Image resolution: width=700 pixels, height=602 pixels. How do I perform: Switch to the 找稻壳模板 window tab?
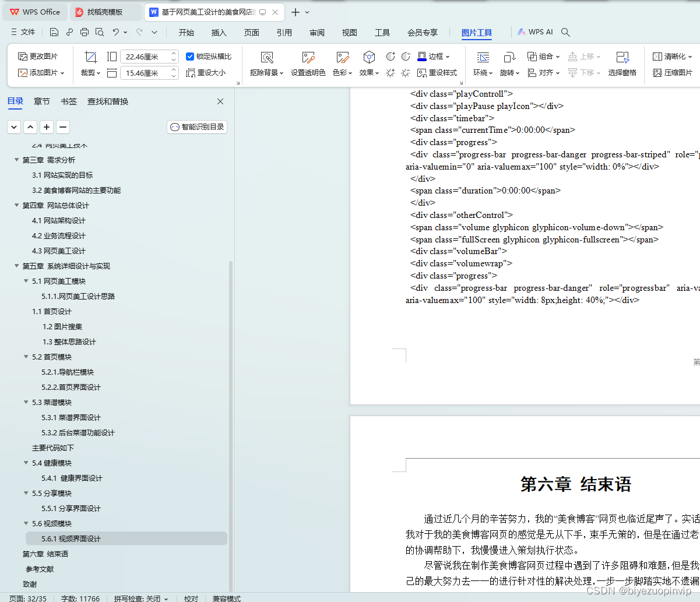105,12
